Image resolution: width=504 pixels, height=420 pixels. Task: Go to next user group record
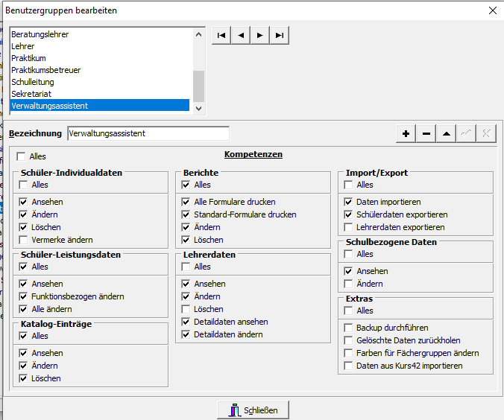tap(259, 35)
